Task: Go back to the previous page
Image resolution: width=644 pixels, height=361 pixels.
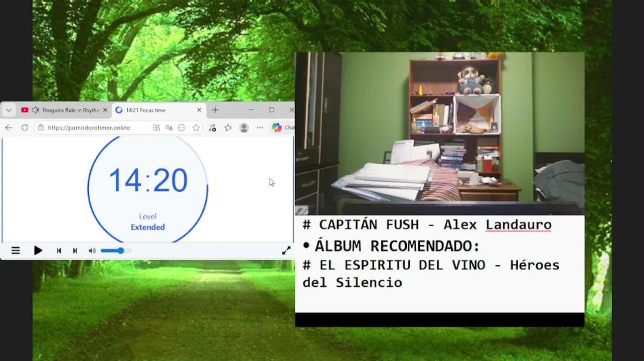Action: (x=9, y=128)
